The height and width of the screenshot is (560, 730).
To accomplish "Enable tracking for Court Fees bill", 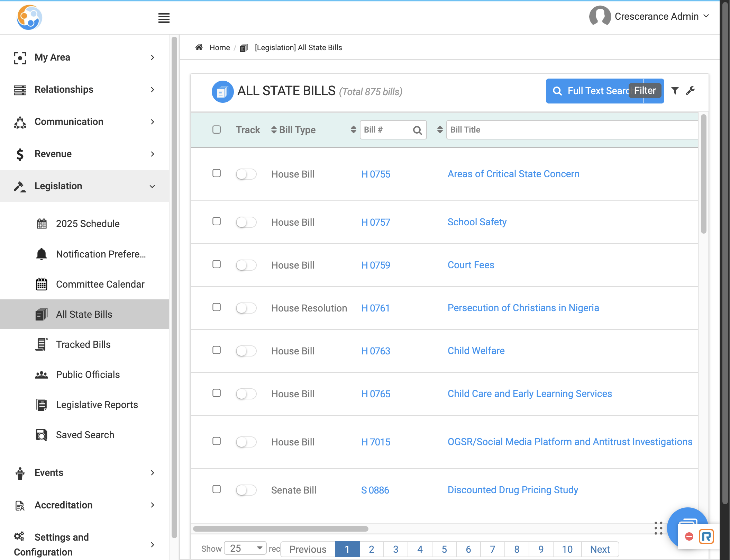I will tap(246, 265).
